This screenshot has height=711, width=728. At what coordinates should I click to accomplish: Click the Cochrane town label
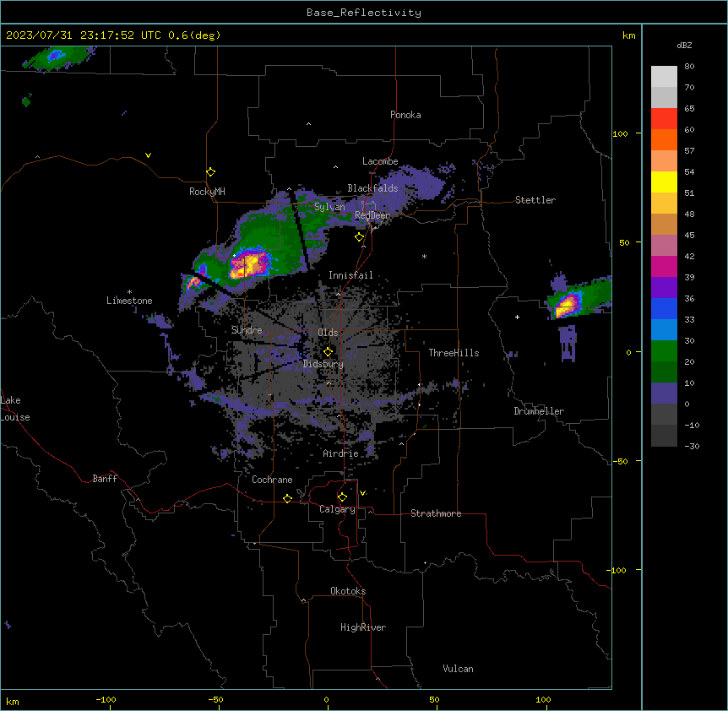tap(272, 480)
